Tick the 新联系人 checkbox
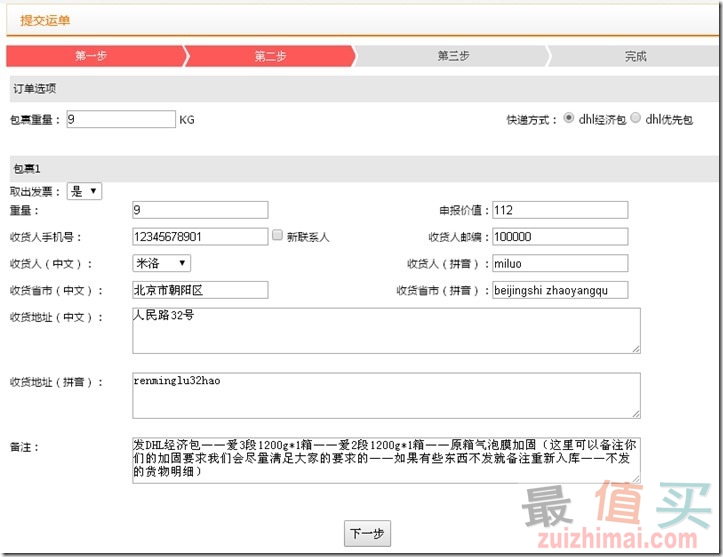The height and width of the screenshot is (557, 723). point(277,235)
